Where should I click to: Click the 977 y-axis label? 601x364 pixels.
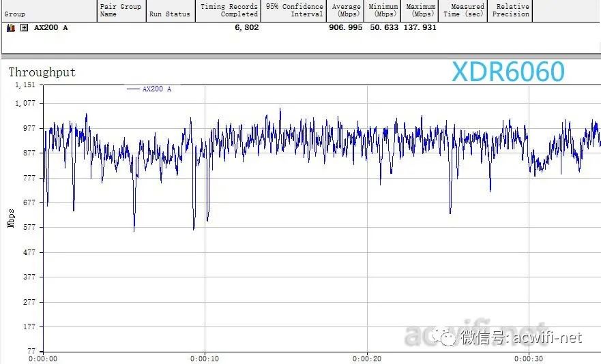click(x=29, y=128)
